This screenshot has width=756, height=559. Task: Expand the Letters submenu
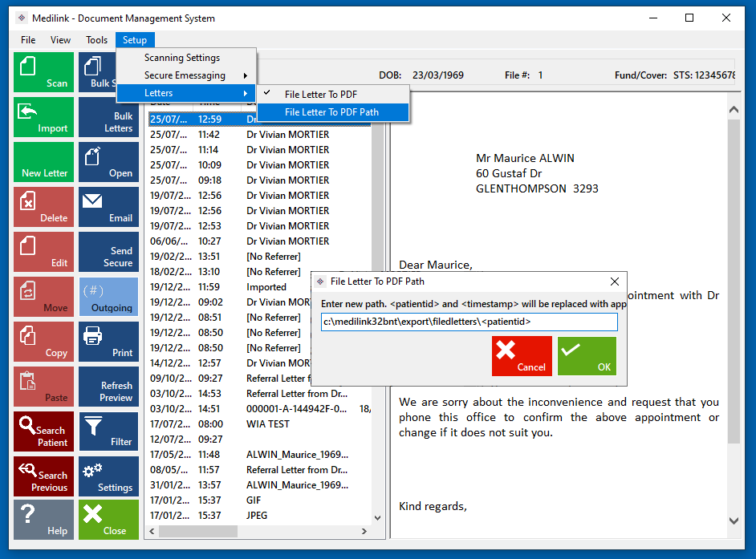pyautogui.click(x=186, y=93)
